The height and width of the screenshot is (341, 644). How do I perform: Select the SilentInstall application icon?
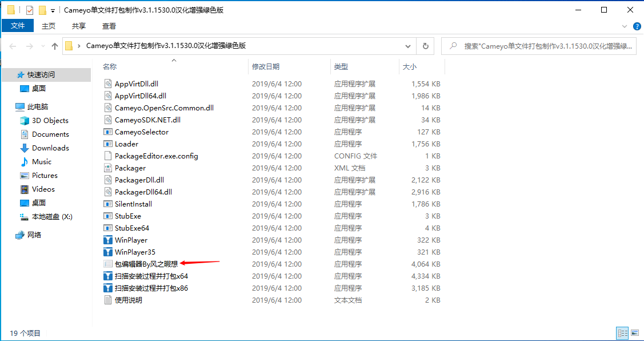(108, 204)
